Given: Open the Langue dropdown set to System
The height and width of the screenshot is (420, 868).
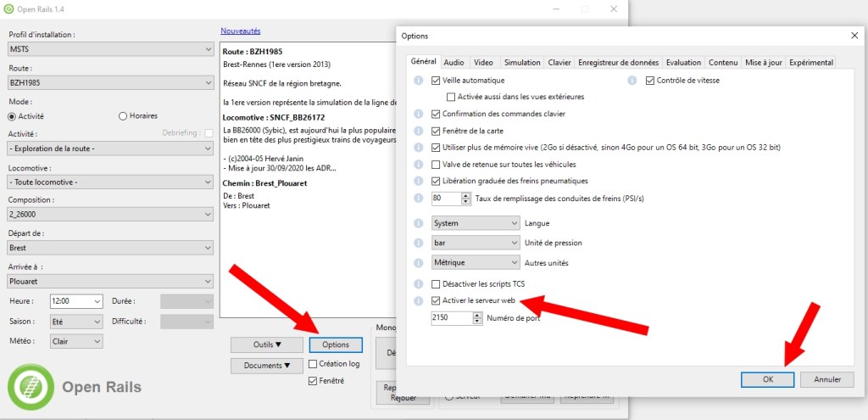Looking at the screenshot, I should [x=475, y=223].
